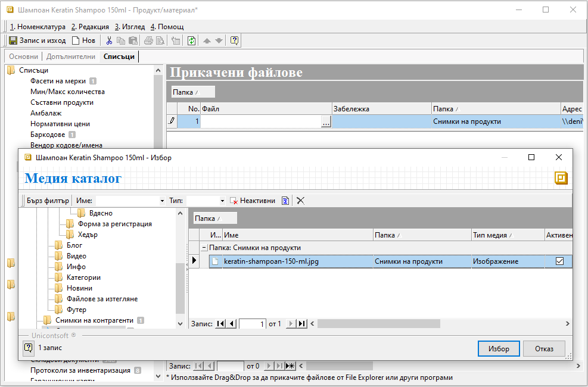Image resolution: width=588 pixels, height=387 pixels.
Task: Click the X clear filter icon
Action: click(301, 201)
